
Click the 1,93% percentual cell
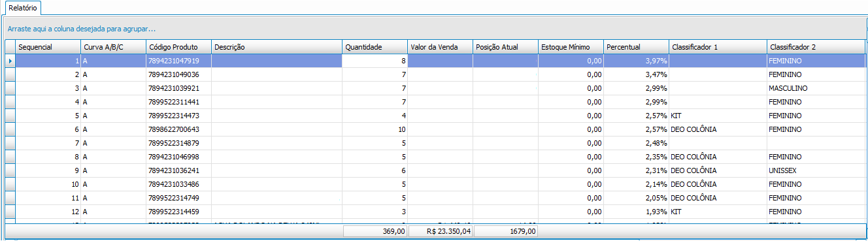pyautogui.click(x=637, y=212)
